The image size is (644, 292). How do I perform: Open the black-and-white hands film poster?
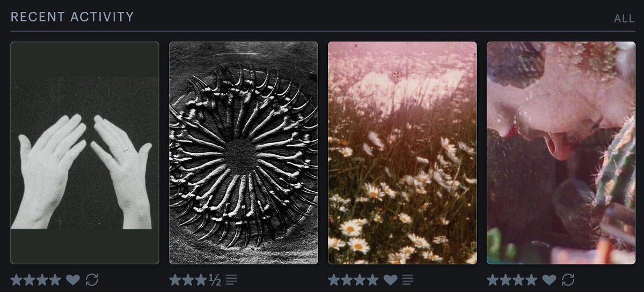(85, 153)
